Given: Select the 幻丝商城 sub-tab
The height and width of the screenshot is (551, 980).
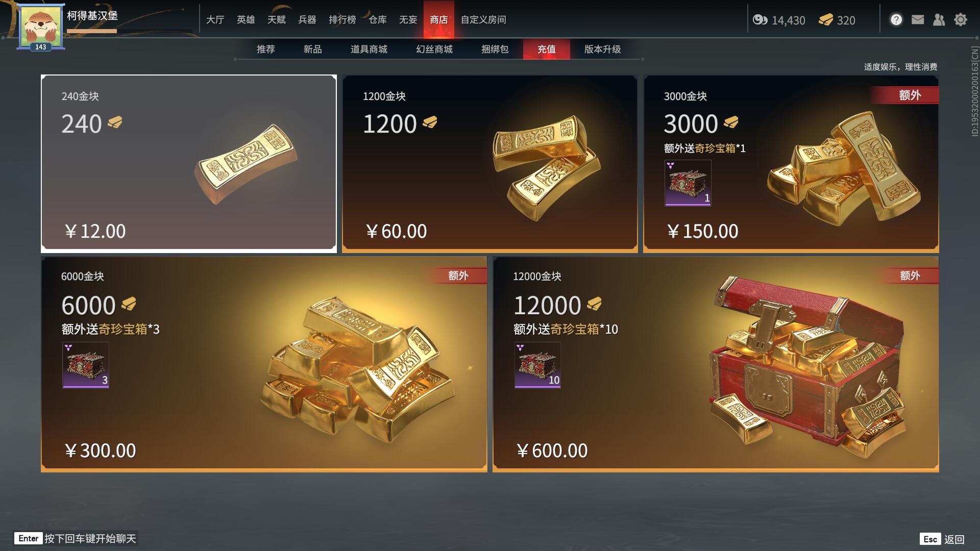Looking at the screenshot, I should click(x=434, y=49).
